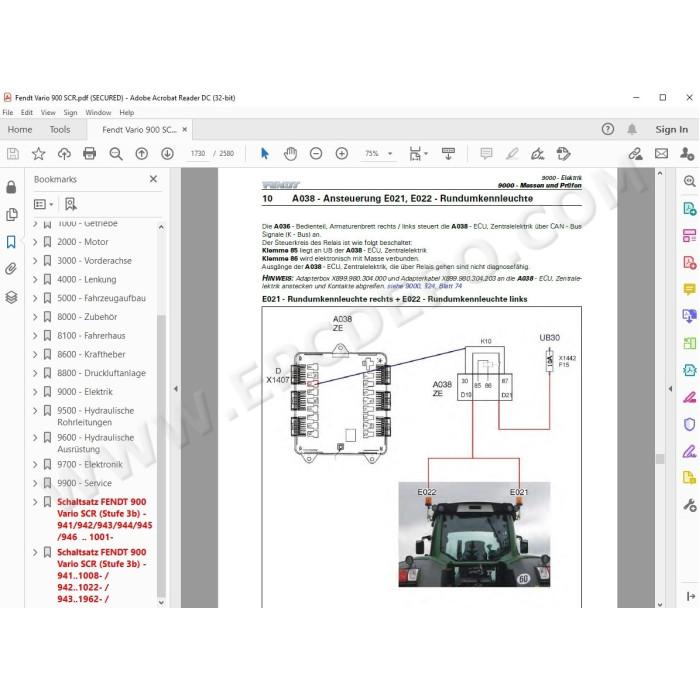Image resolution: width=700 pixels, height=700 pixels.
Task: Zoom out with the minus icon
Action: point(316,154)
